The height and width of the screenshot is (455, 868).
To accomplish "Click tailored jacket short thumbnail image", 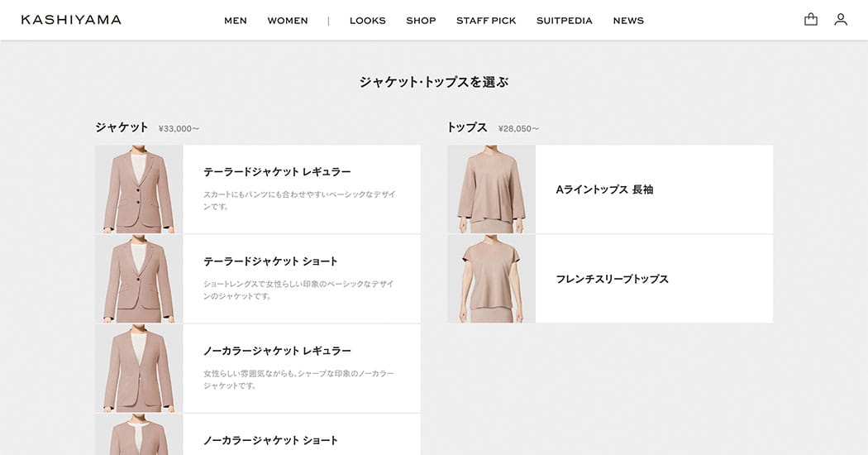I will click(139, 279).
